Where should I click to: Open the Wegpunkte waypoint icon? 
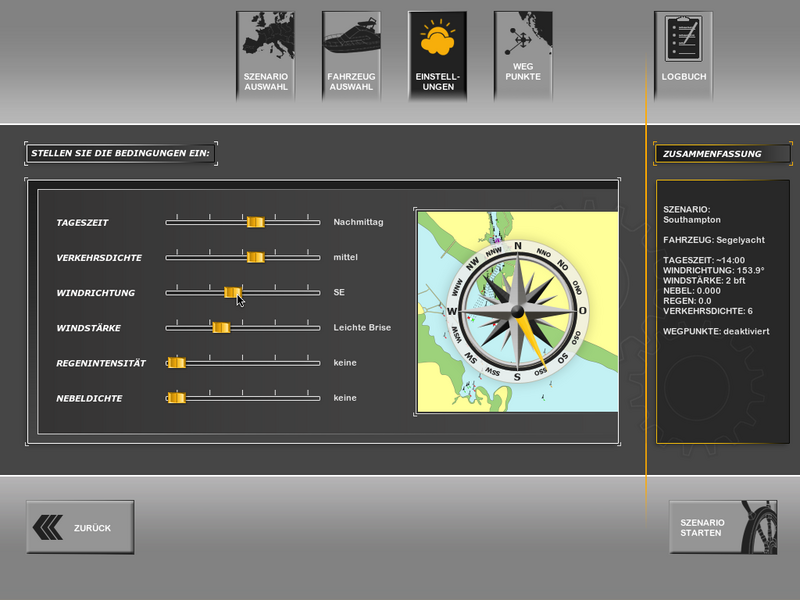tap(523, 38)
